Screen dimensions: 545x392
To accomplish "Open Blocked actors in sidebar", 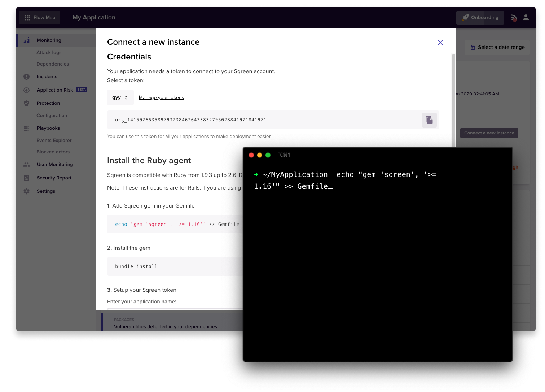I will (53, 152).
